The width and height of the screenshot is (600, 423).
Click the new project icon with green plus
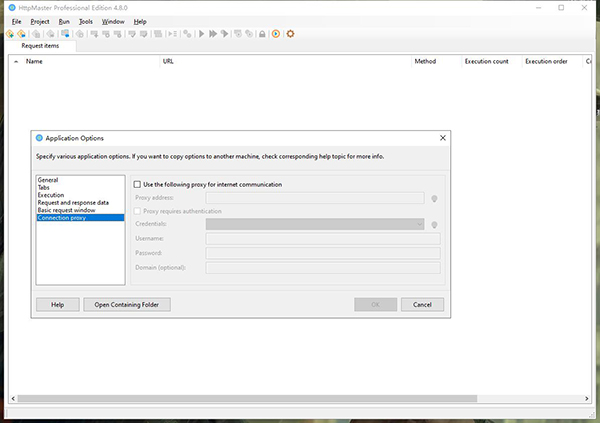click(x=10, y=34)
